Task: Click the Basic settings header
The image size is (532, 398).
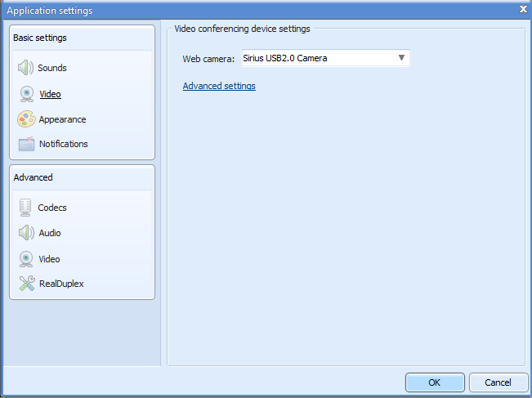Action: click(40, 38)
